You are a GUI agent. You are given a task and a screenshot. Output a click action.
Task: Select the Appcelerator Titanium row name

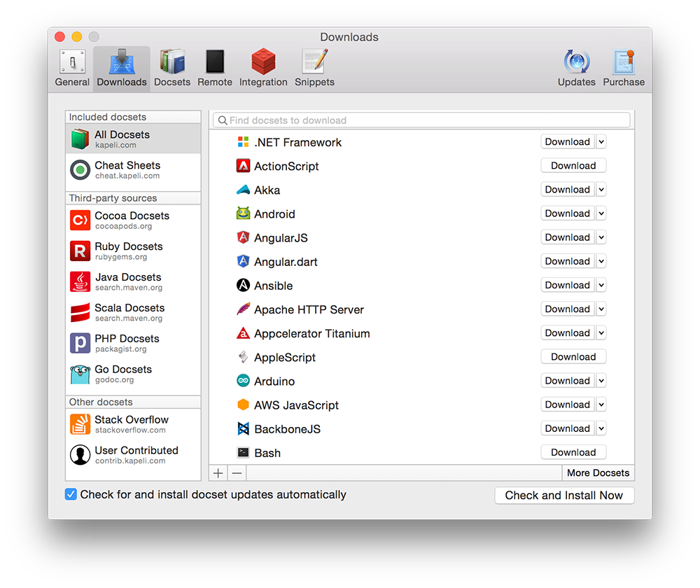[x=312, y=333]
